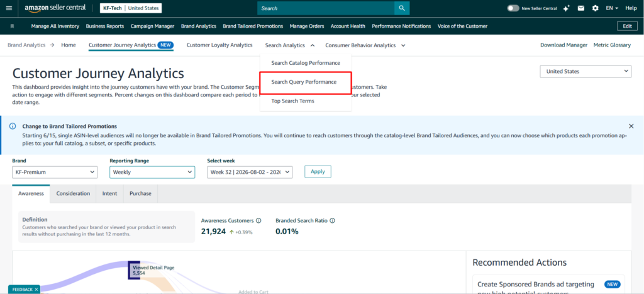Viewport: 644px width, 294px height.
Task: Click the bookmark icon in navigation bar
Action: (13, 26)
